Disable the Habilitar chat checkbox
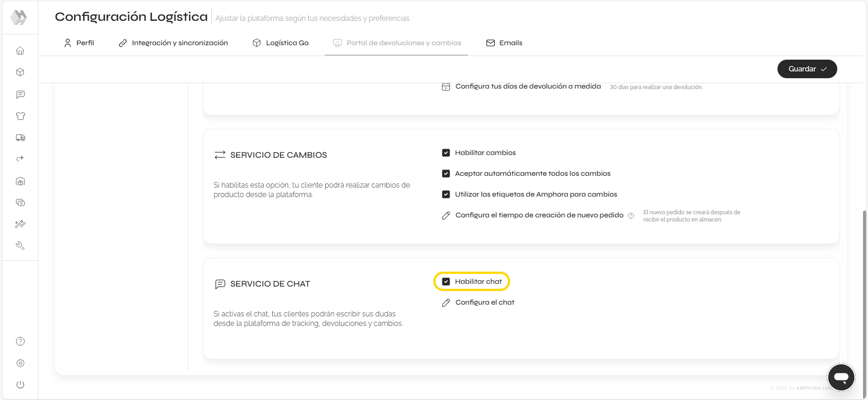This screenshot has height=400, width=868. [x=446, y=282]
